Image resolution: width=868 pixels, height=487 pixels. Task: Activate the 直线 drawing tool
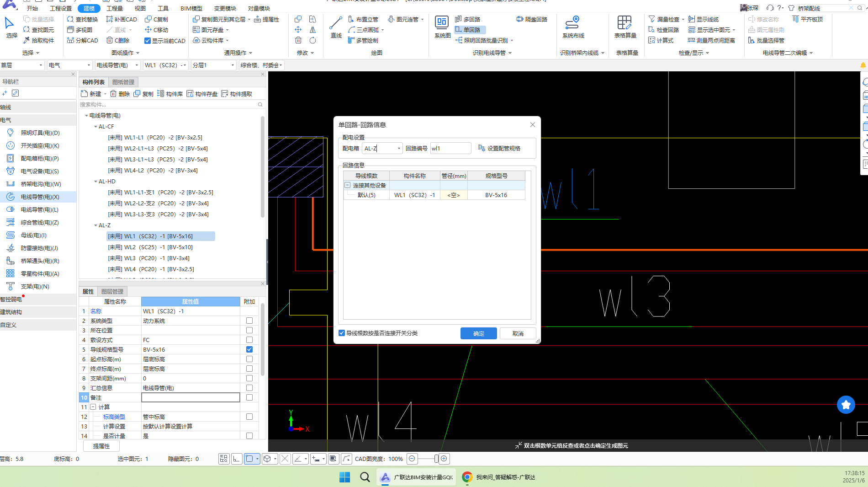pyautogui.click(x=336, y=27)
